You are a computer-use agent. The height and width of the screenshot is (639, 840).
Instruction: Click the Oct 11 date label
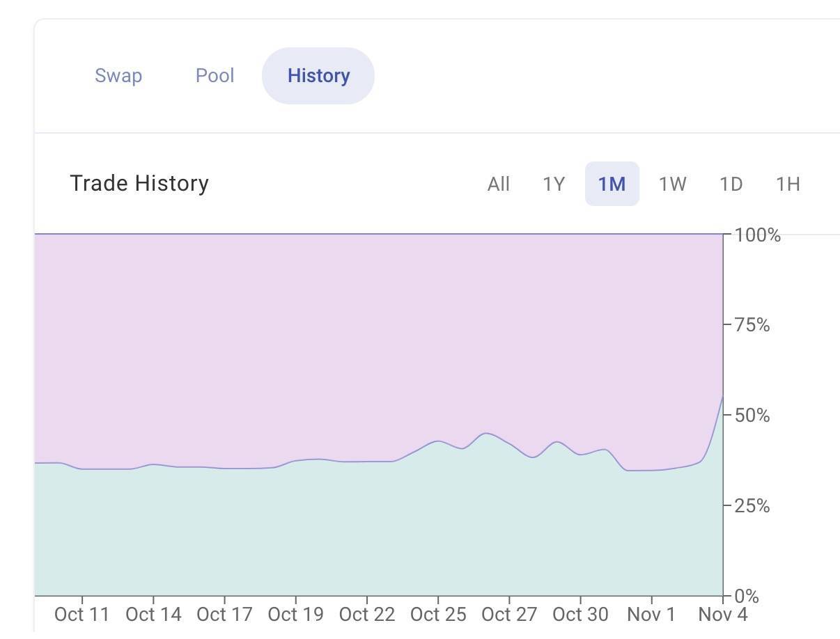82,615
